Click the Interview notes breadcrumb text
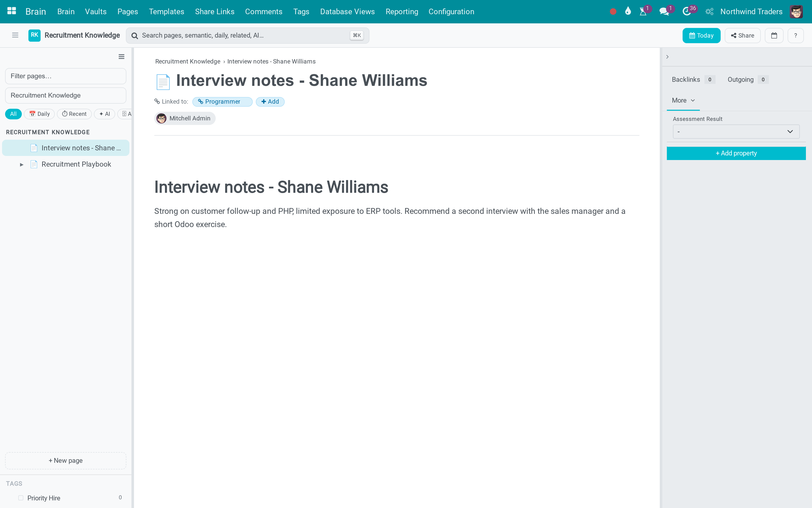 (272, 61)
